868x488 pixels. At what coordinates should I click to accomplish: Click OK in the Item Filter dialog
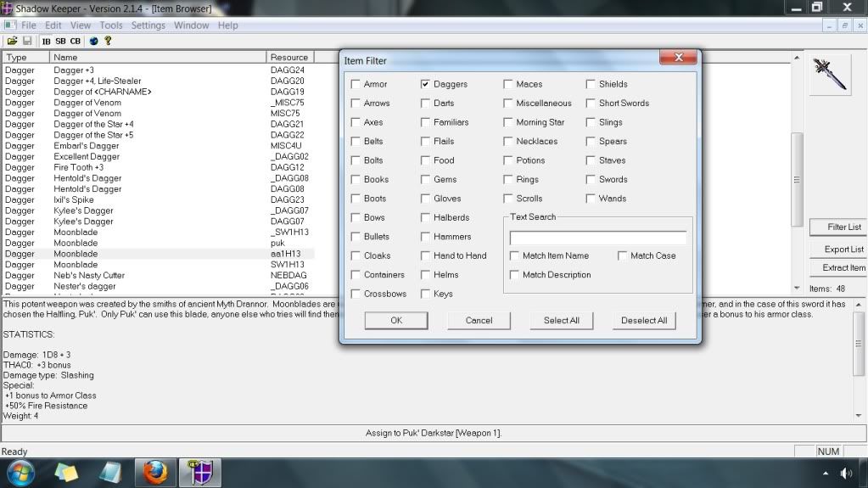[396, 320]
